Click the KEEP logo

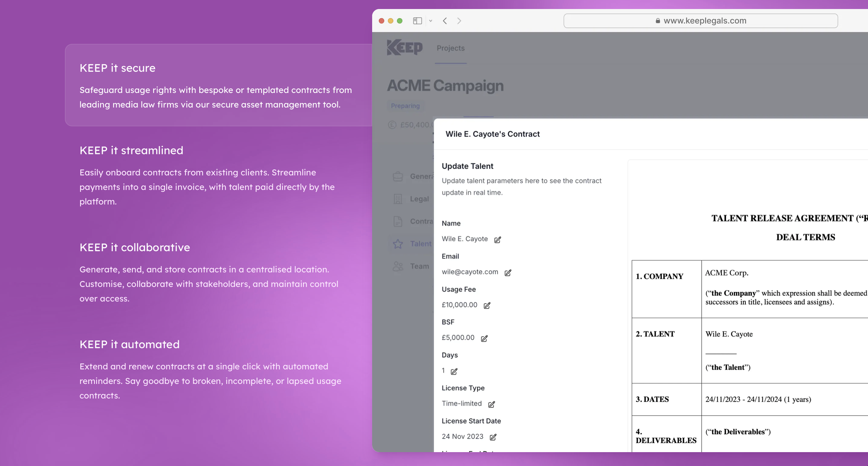tap(404, 48)
